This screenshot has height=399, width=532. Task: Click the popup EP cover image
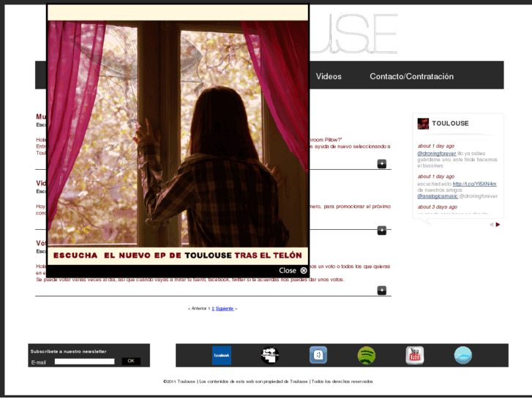178,134
